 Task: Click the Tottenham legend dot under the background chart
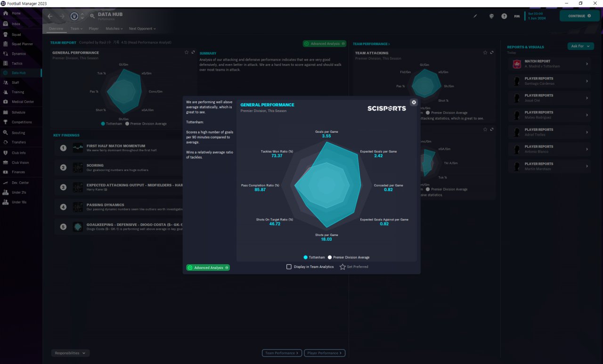(103, 124)
